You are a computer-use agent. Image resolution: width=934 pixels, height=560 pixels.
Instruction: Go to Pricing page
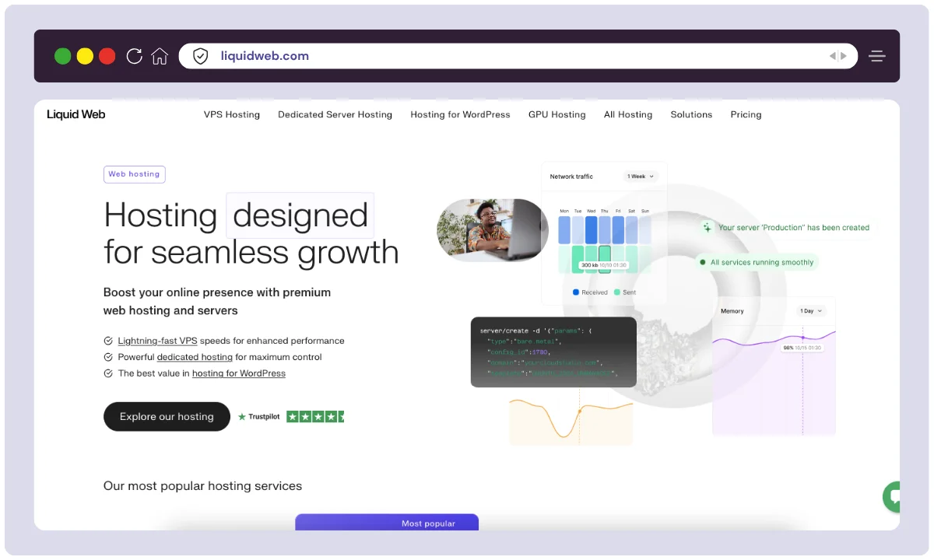tap(746, 114)
